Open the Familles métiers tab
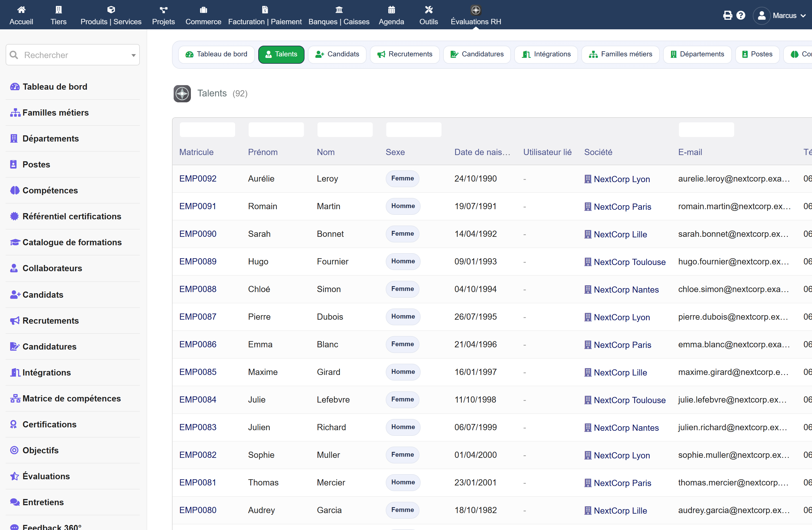Image resolution: width=812 pixels, height=530 pixels. [620, 54]
